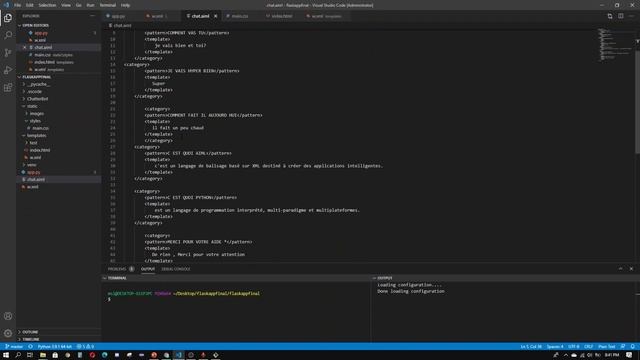This screenshot has width=640, height=360.
Task: Open the Run and Debug view icon
Action: (x=8, y=70)
